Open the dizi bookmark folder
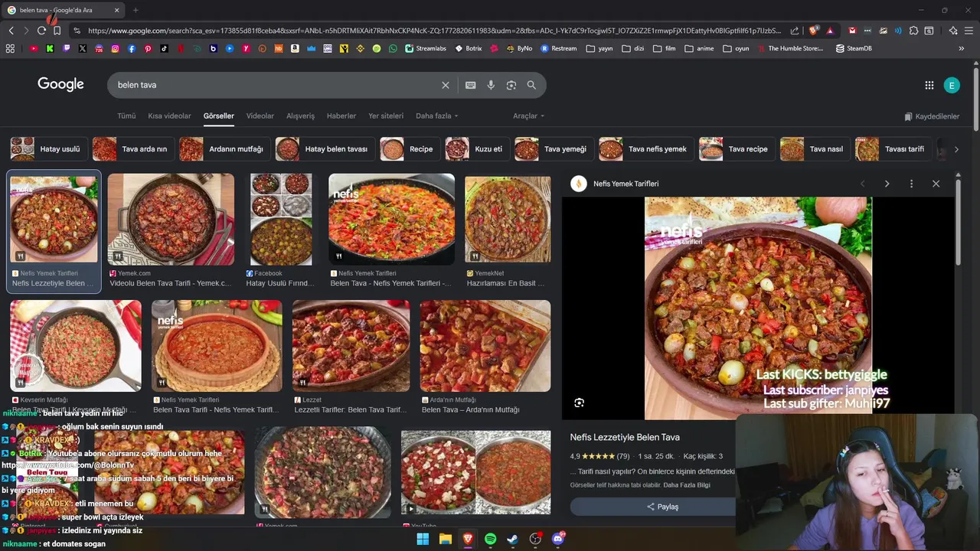 [x=632, y=48]
